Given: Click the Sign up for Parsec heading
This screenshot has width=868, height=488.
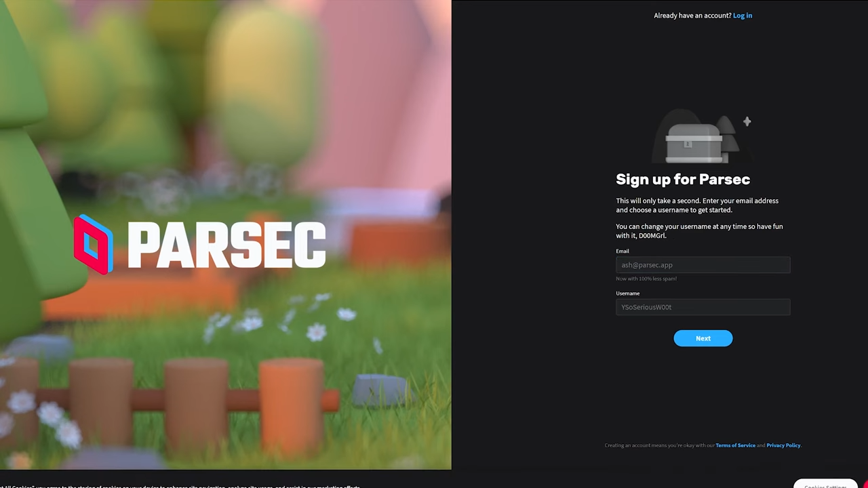Looking at the screenshot, I should click(683, 180).
